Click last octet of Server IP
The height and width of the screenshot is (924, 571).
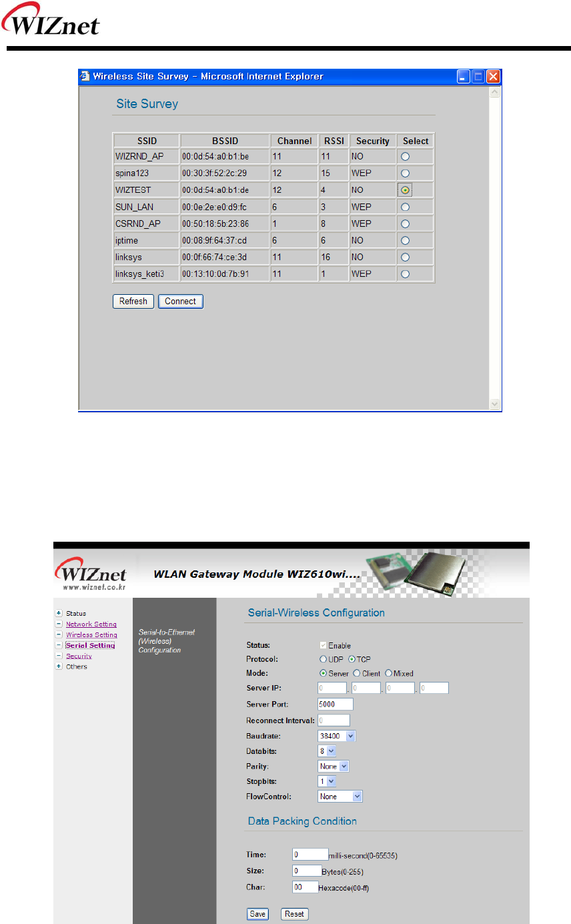coord(434,688)
